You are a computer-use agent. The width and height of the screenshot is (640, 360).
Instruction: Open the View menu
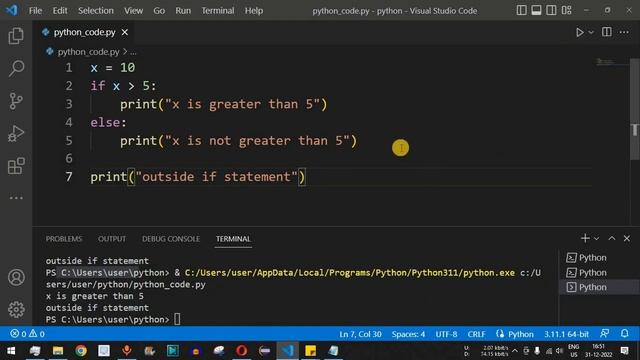pos(133,11)
